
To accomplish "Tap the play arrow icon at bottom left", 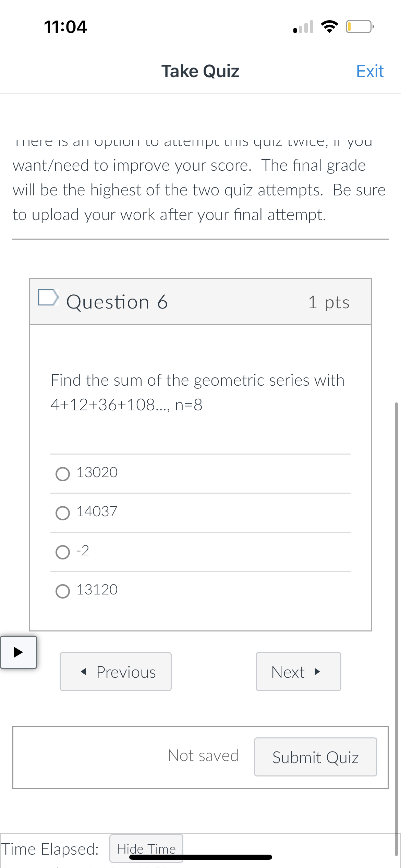I will point(19,653).
